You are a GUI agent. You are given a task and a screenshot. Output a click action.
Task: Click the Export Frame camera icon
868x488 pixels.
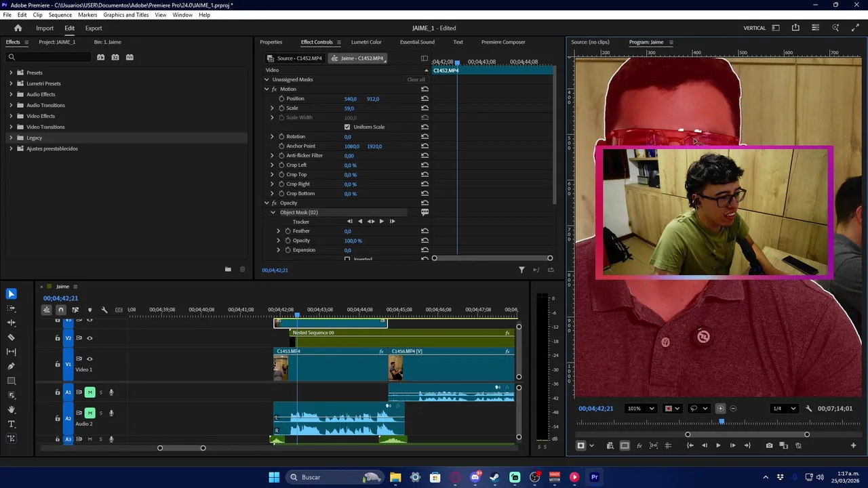point(769,445)
